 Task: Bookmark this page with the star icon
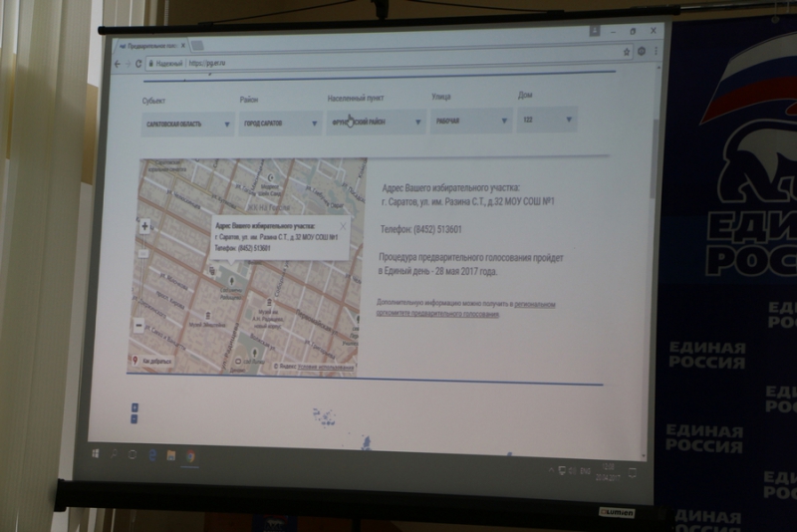tap(627, 51)
